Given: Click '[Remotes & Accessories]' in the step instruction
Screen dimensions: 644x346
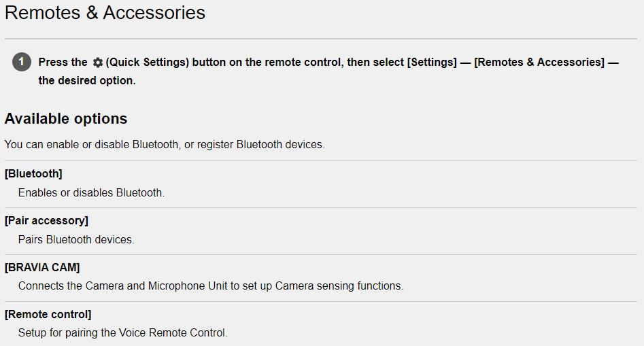Looking at the screenshot, I should tap(539, 63).
